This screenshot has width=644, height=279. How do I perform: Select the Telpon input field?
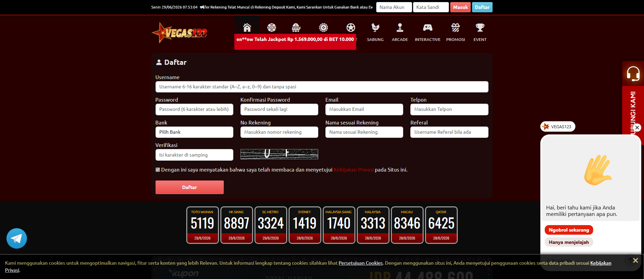coord(449,109)
